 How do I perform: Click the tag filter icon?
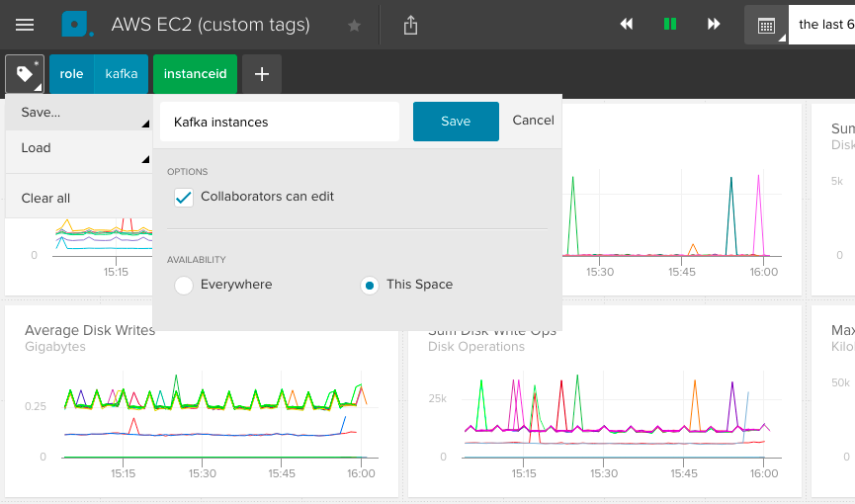point(25,74)
